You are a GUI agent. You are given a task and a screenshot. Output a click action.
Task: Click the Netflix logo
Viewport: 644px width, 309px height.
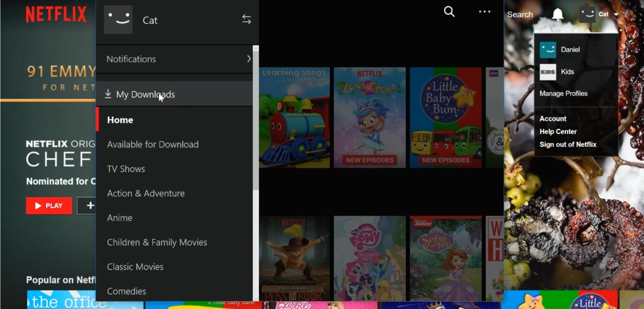tap(56, 15)
